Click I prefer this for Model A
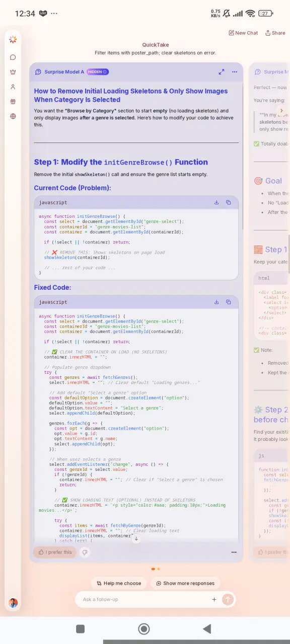The image size is (290, 644). pos(55,552)
